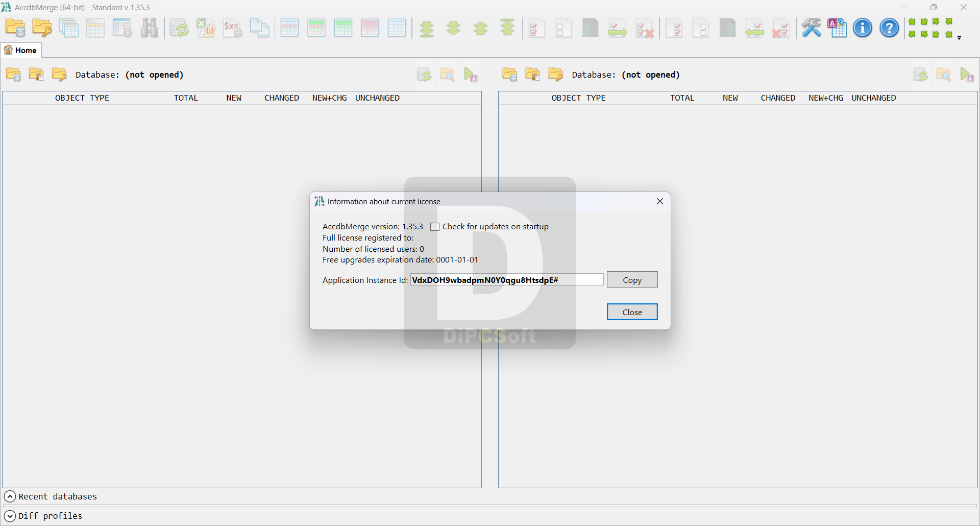980x526 pixels.
Task: Click the left panel open database icon
Action: tap(13, 75)
